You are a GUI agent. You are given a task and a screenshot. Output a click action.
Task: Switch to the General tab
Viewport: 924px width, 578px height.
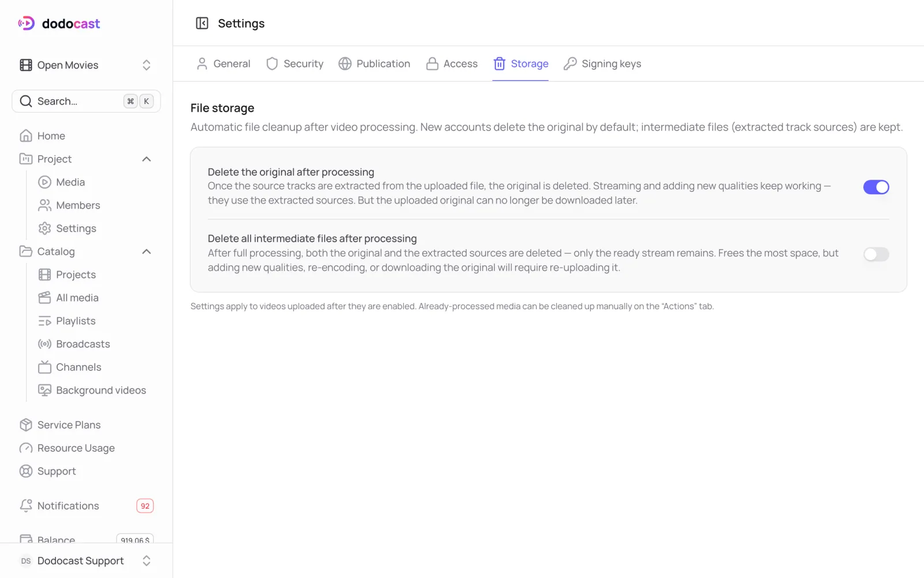pos(223,64)
